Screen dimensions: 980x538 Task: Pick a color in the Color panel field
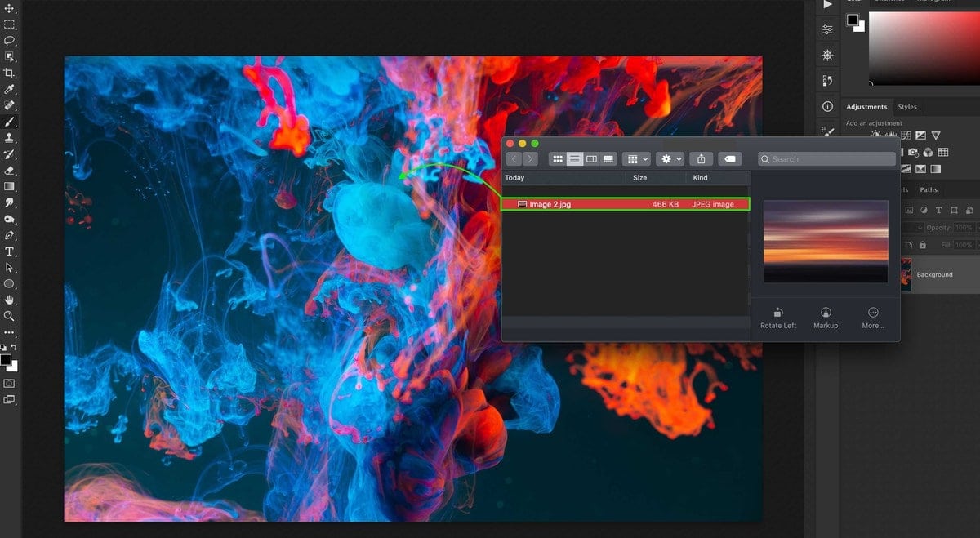pyautogui.click(x=924, y=49)
